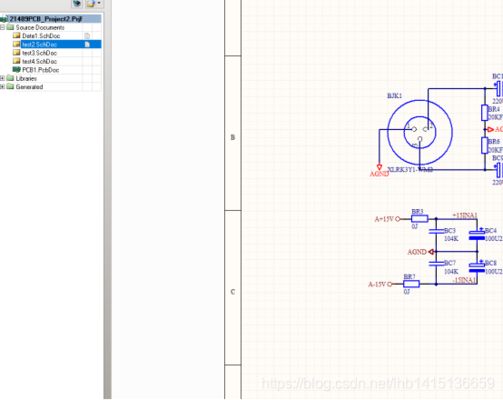Select the BJK1 XLR connector symbol
The width and height of the screenshot is (503, 400).
pos(420,132)
